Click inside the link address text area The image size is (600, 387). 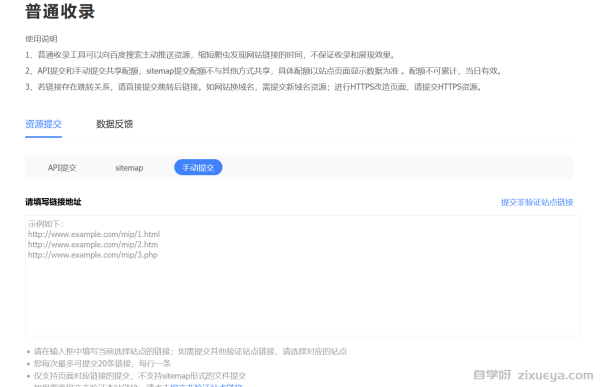pyautogui.click(x=302, y=276)
